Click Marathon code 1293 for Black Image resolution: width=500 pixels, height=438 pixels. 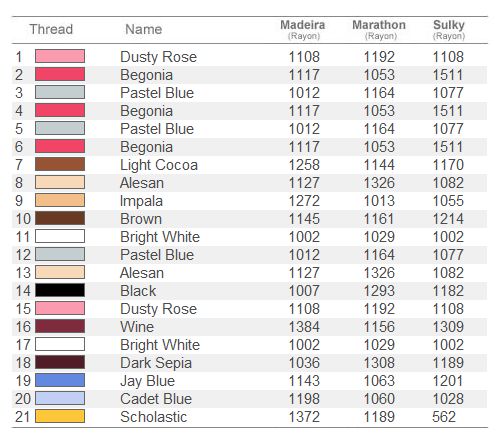379,291
